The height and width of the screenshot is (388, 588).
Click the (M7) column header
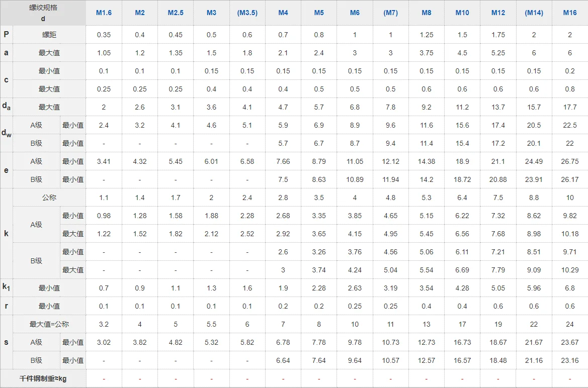390,13
